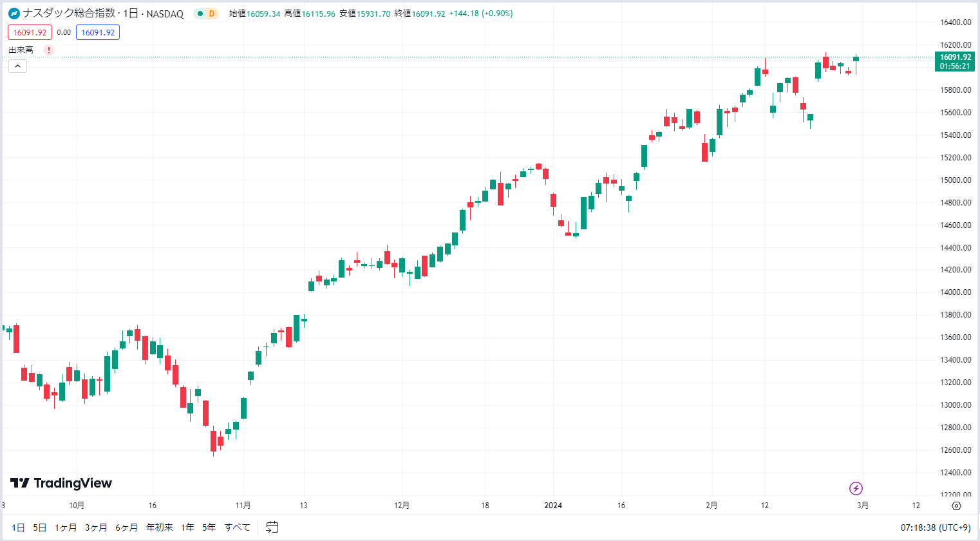Image resolution: width=980 pixels, height=541 pixels.
Task: Click the volume indicator warning icon
Action: [49, 50]
